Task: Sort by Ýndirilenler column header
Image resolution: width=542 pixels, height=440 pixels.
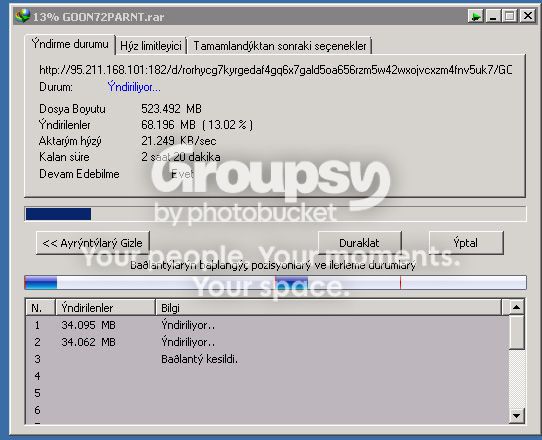Action: 105,308
